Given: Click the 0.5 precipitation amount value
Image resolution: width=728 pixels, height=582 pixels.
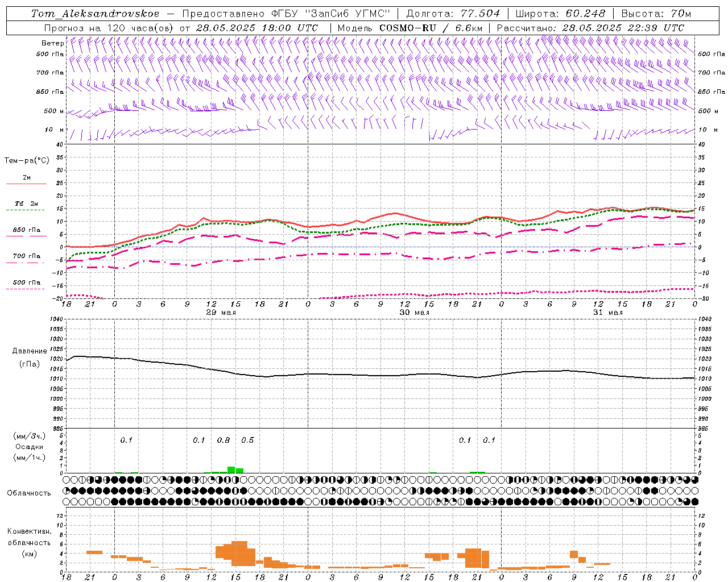Looking at the screenshot, I should click(x=247, y=440).
